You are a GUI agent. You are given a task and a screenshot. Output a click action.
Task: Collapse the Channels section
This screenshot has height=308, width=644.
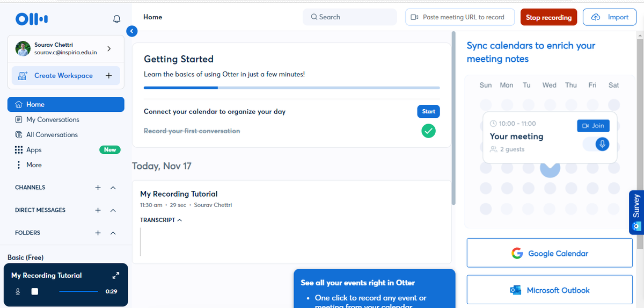[x=113, y=188]
